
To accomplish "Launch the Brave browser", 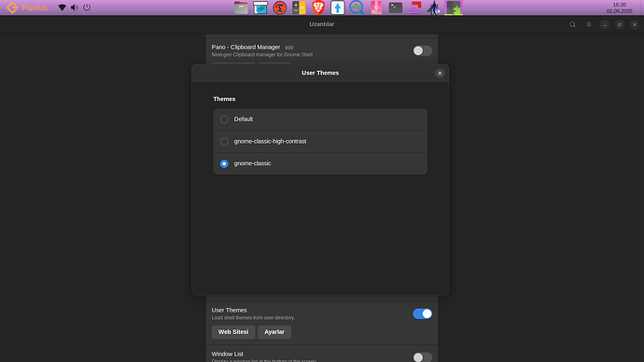I will point(318,7).
